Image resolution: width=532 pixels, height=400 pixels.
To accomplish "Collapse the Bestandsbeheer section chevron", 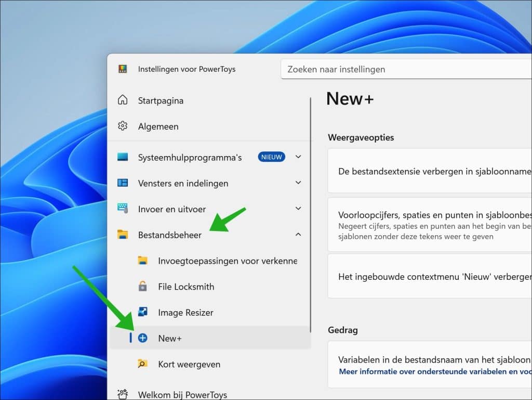I will [x=298, y=234].
